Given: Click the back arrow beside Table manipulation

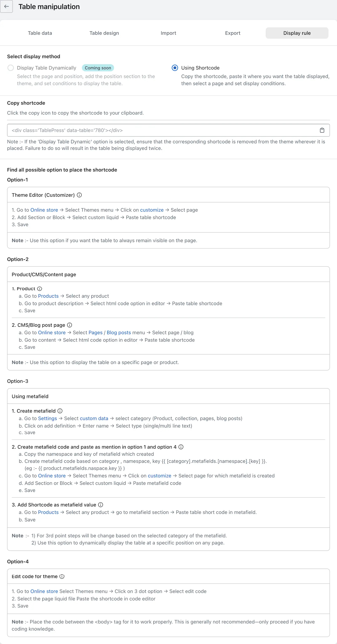Looking at the screenshot, I should coord(7,7).
